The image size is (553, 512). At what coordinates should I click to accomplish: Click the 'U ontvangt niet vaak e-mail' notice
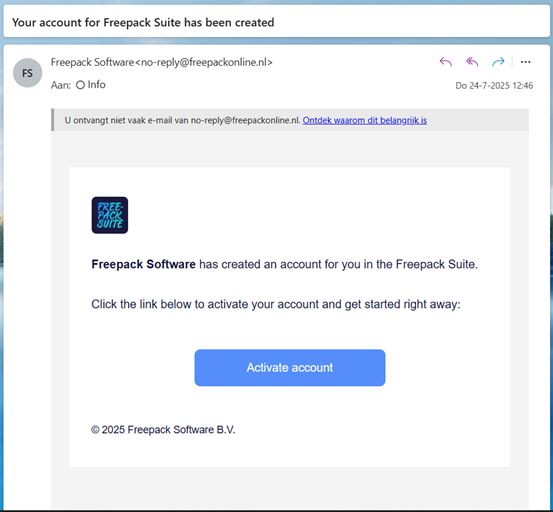[x=182, y=120]
